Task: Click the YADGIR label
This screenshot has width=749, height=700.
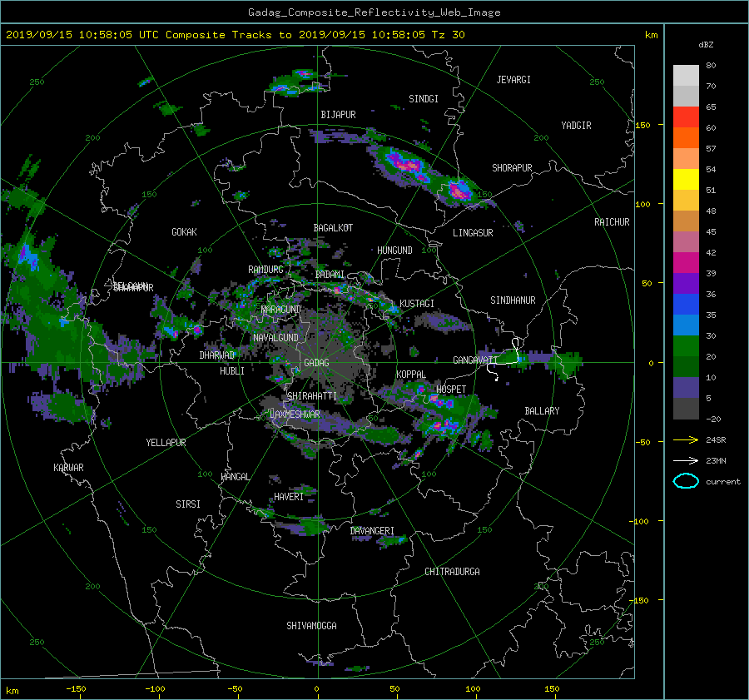Action: point(576,126)
